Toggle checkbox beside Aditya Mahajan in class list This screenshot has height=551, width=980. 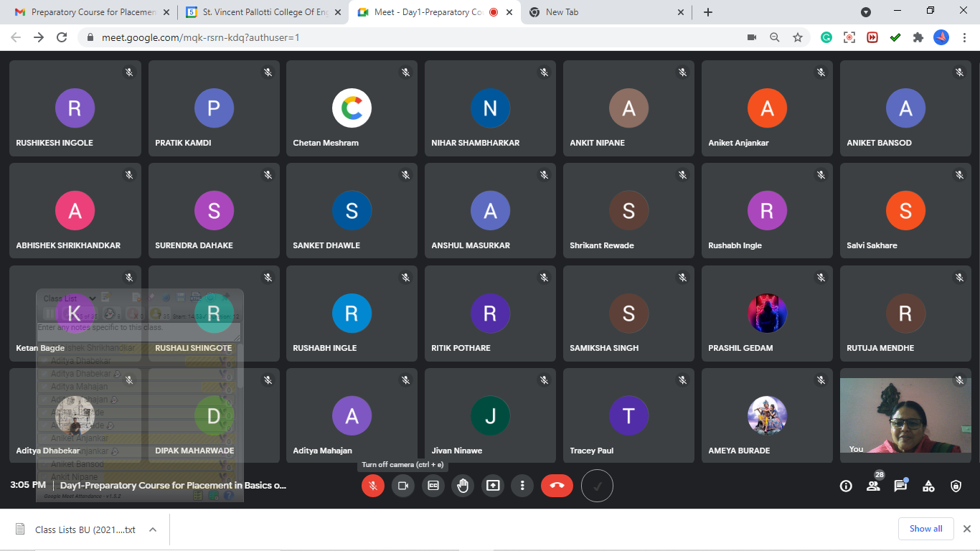[45, 387]
